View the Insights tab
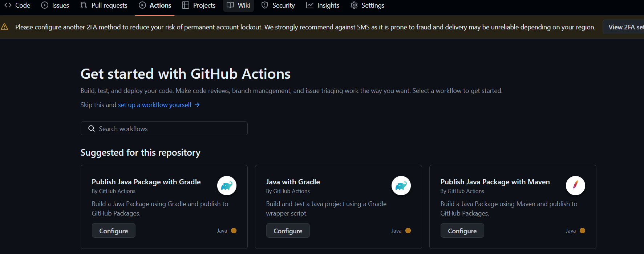Screen dimensions: 644x254 coord(323,5)
